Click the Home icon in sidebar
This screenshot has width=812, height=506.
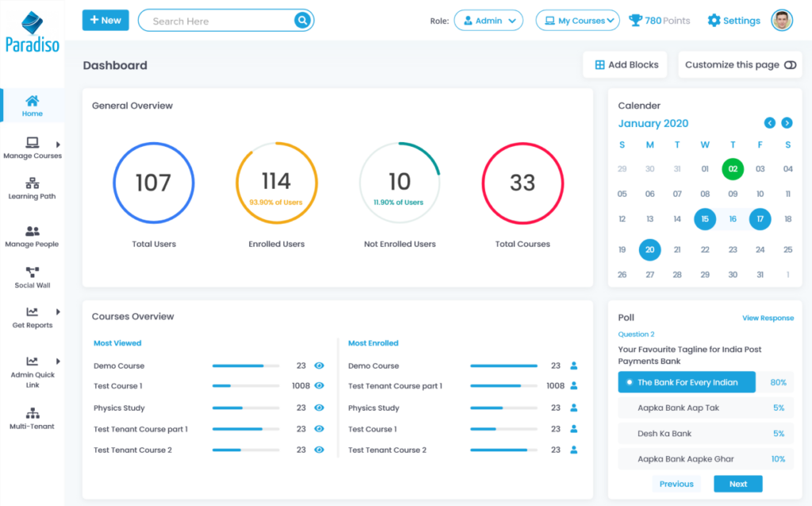[x=32, y=102]
